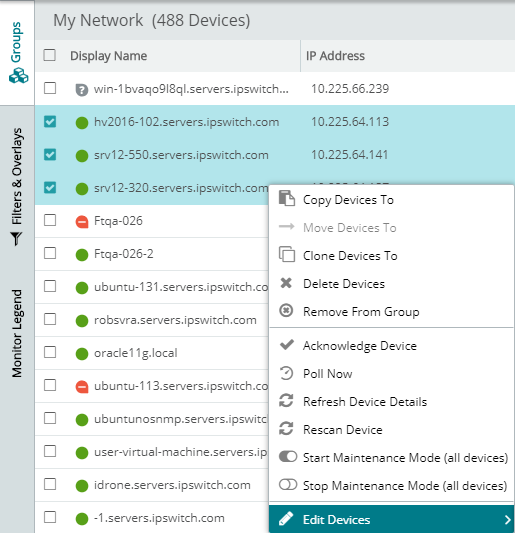Check the ubuntu-131 row checkbox

pos(50,286)
